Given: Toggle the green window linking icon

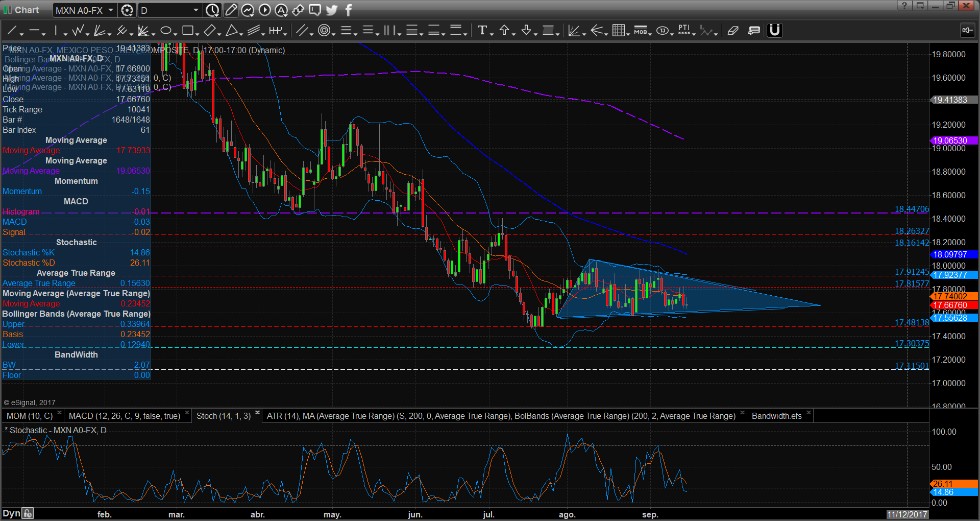Looking at the screenshot, I should point(7,10).
